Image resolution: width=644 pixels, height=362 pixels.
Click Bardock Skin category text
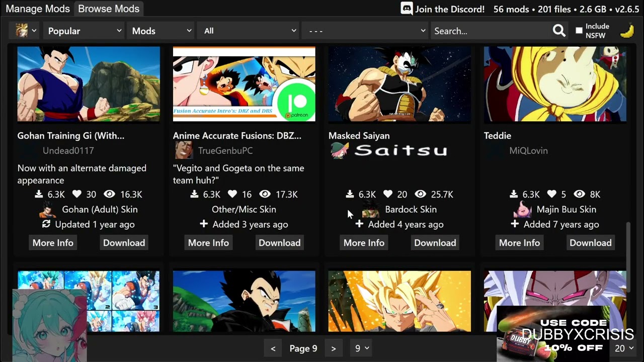click(411, 209)
